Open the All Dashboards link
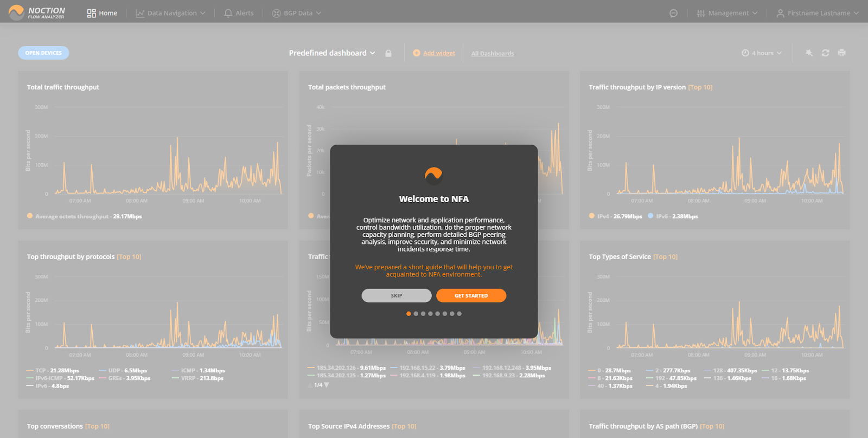The image size is (868, 438). 493,54
